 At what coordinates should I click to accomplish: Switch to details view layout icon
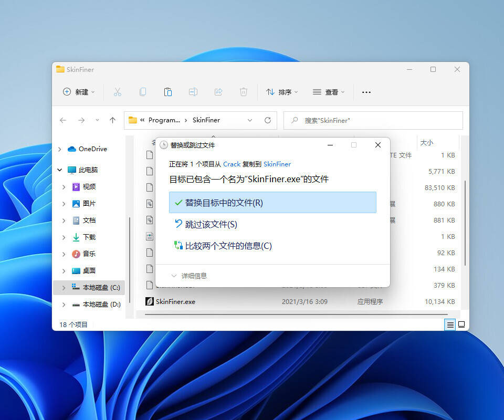click(x=450, y=325)
